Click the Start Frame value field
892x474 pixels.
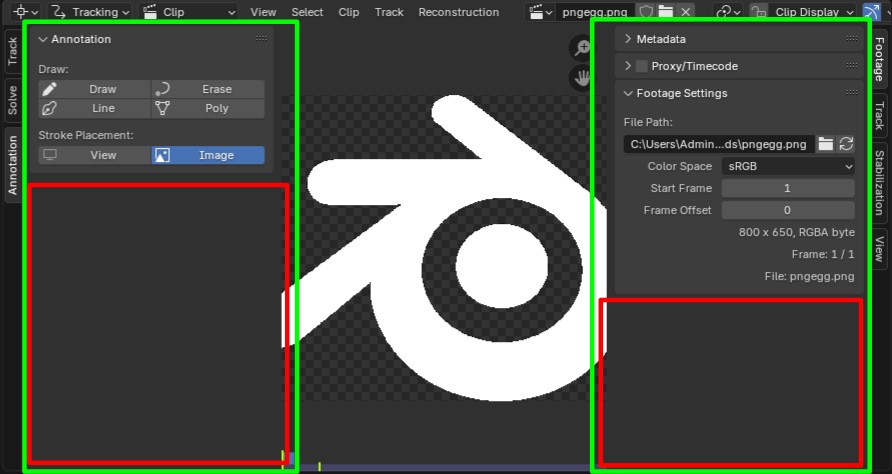tap(788, 188)
